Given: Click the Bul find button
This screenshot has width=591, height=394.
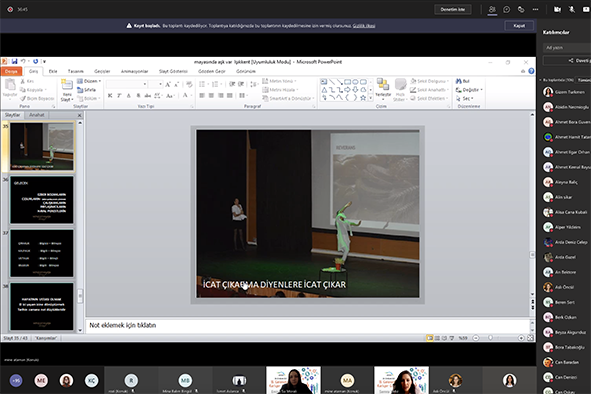Looking at the screenshot, I should coord(463,81).
